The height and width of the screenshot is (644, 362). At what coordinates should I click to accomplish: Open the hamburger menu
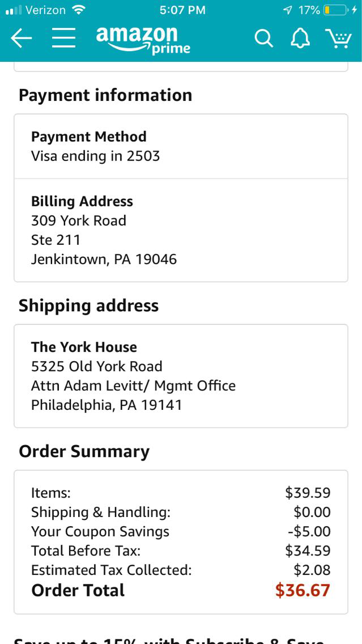(64, 38)
